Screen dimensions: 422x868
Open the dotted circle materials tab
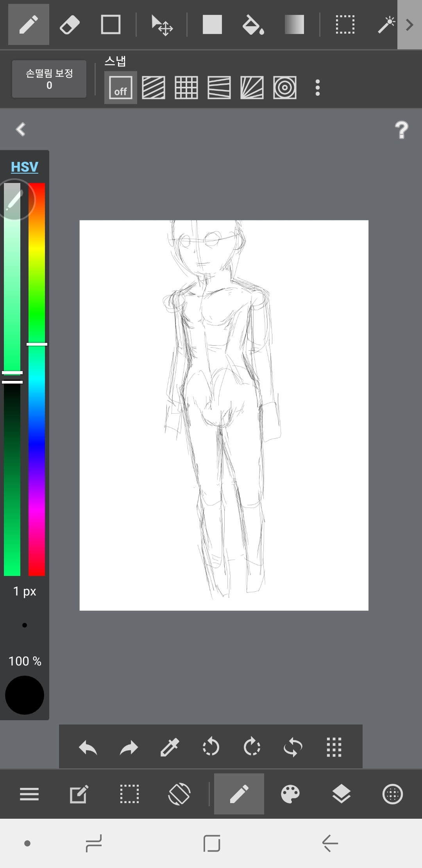point(392,794)
